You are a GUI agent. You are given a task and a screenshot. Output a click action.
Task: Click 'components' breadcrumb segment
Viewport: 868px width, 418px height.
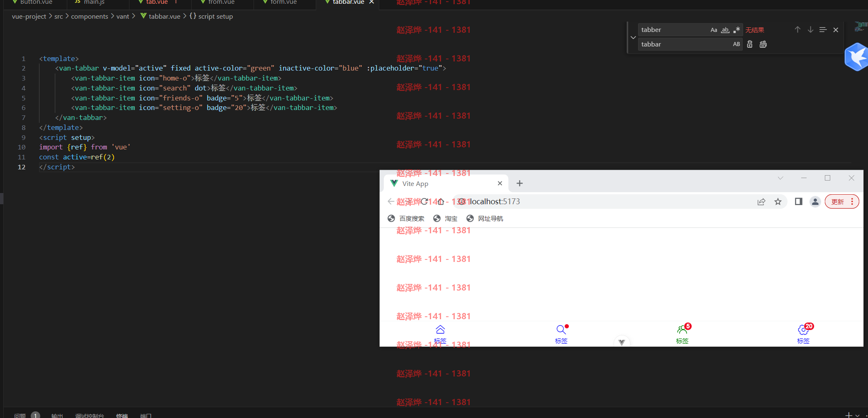point(90,17)
